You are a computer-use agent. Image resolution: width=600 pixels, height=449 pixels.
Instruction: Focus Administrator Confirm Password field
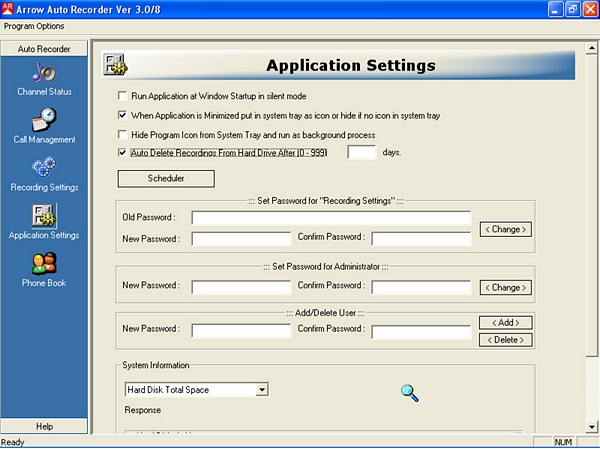pos(421,287)
